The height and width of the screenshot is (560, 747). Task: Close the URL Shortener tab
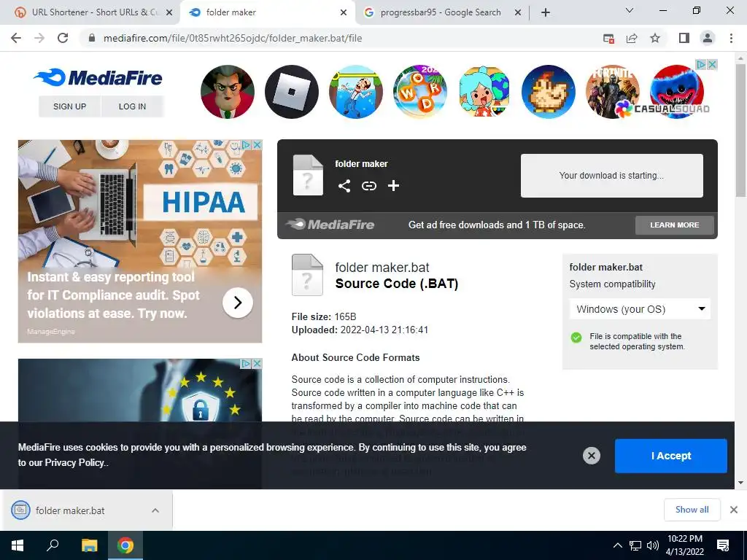[x=169, y=12]
